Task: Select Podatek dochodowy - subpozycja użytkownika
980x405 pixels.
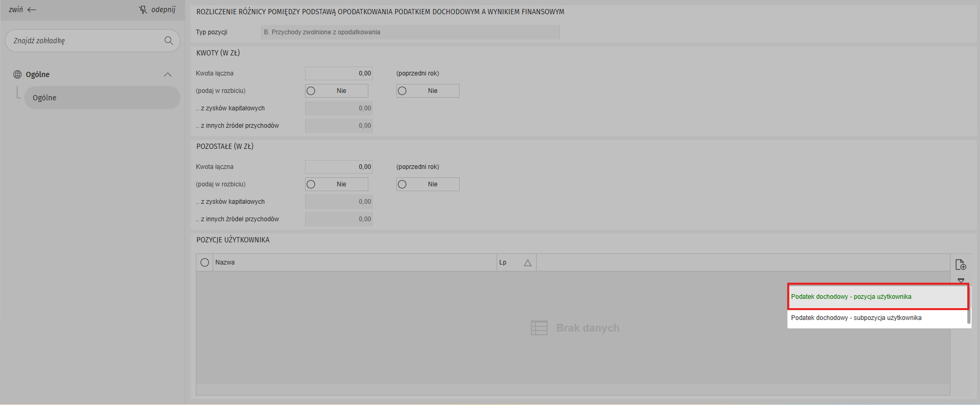Action: coord(856,318)
